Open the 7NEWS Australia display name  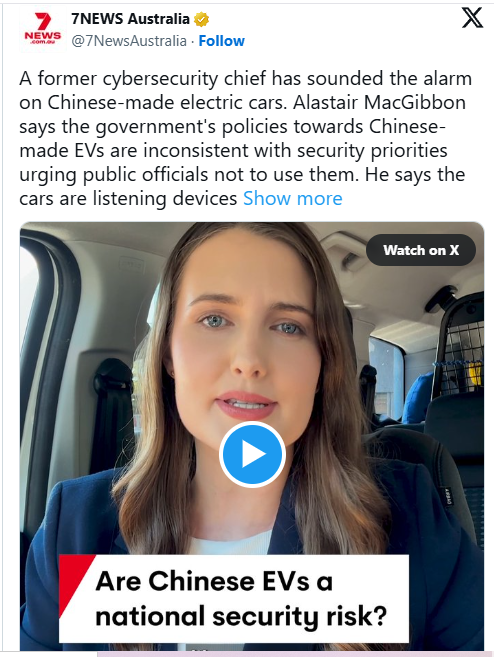click(x=130, y=19)
